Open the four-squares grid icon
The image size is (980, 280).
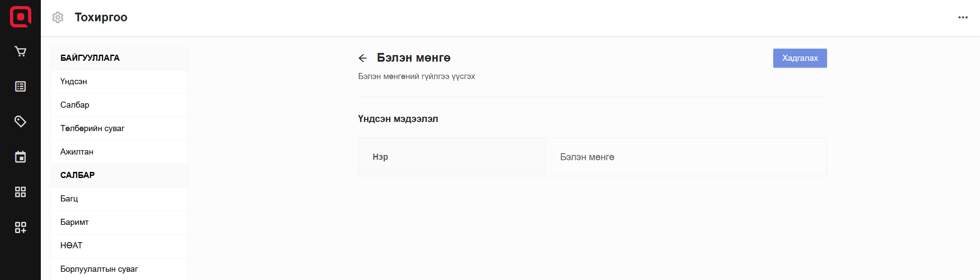[x=20, y=192]
